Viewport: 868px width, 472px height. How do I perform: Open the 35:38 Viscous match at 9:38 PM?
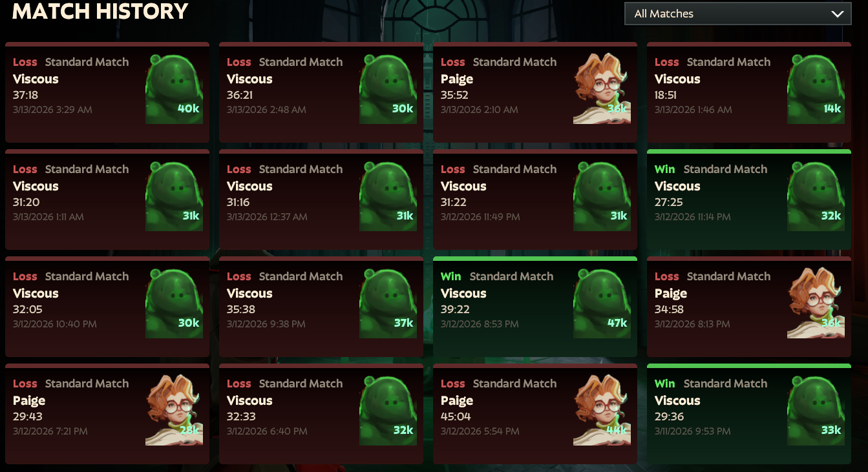tap(321, 307)
